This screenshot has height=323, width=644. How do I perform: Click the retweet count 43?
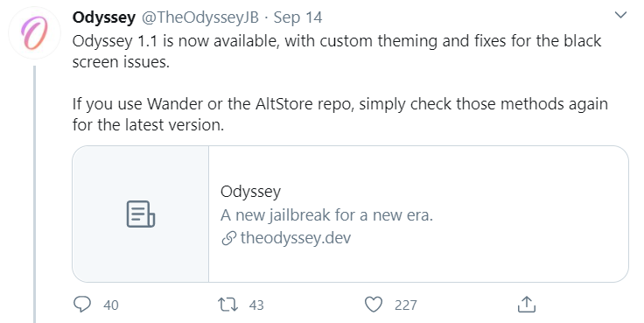256,305
